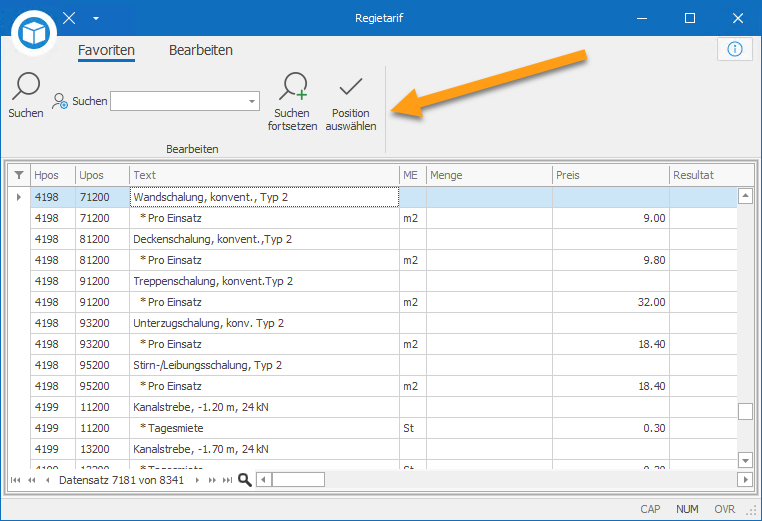Click the vertical scrollbar up arrow
The image size is (762, 521).
pyautogui.click(x=745, y=196)
